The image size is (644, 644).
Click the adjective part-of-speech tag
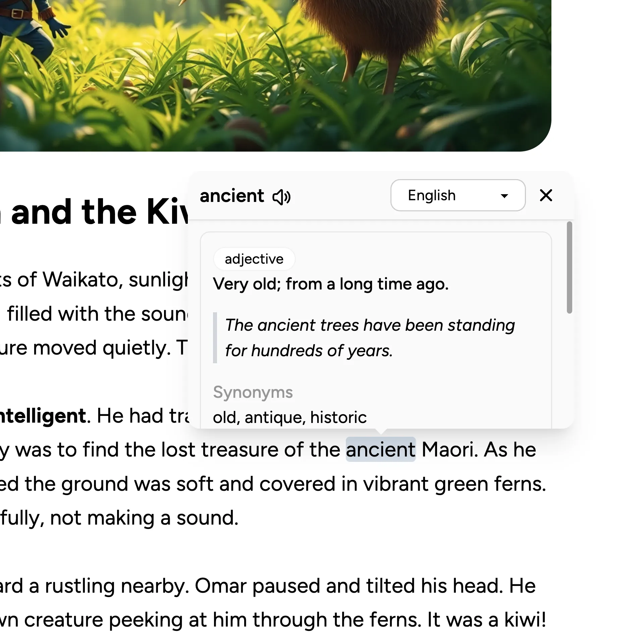[254, 259]
